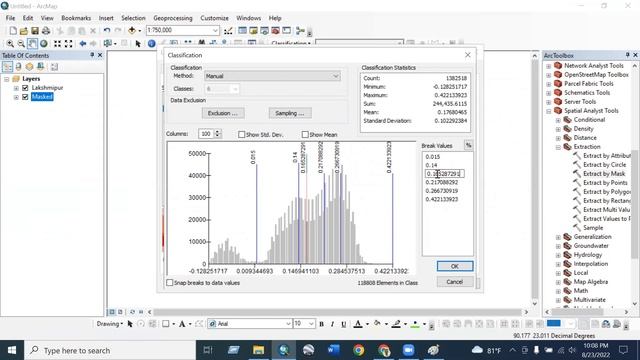Click the Save disk icon
The height and width of the screenshot is (360, 640).
point(35,31)
